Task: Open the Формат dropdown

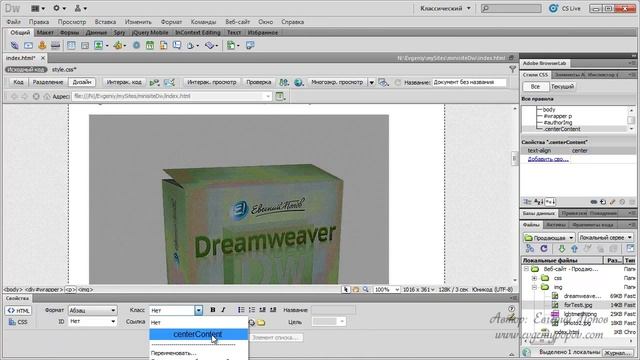Action: pyautogui.click(x=92, y=310)
